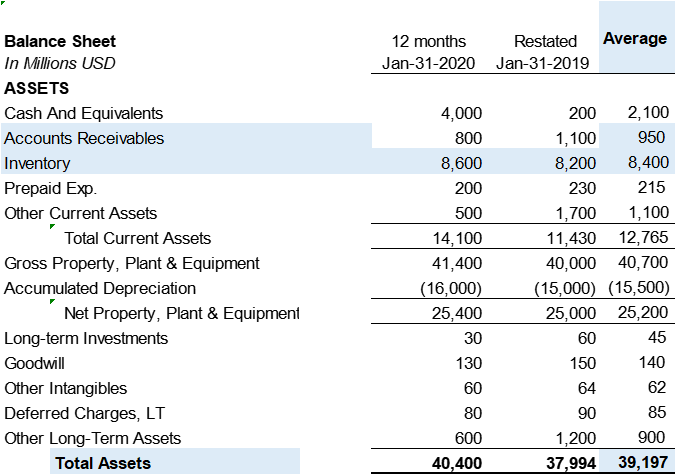Select Goodwill 2020 value 130
The image size is (676, 475).
pyautogui.click(x=469, y=363)
